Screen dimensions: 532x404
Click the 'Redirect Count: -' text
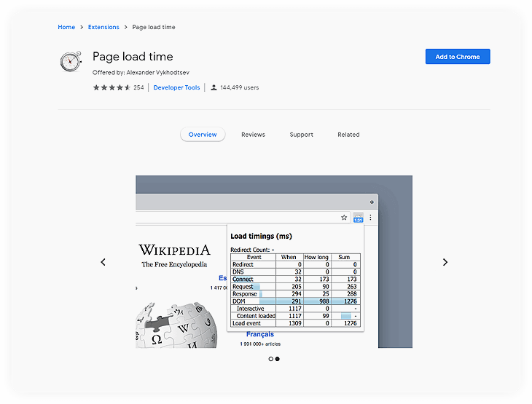tap(252, 250)
